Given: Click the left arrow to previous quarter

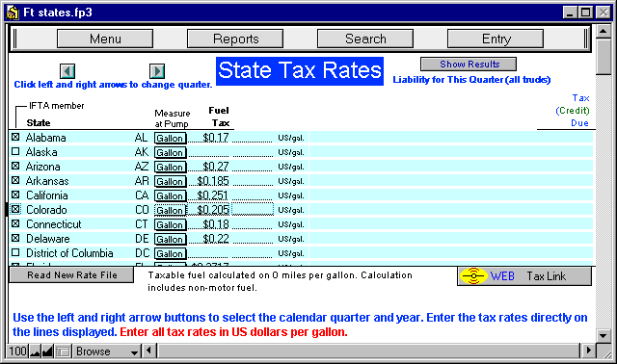Looking at the screenshot, I should tap(67, 71).
